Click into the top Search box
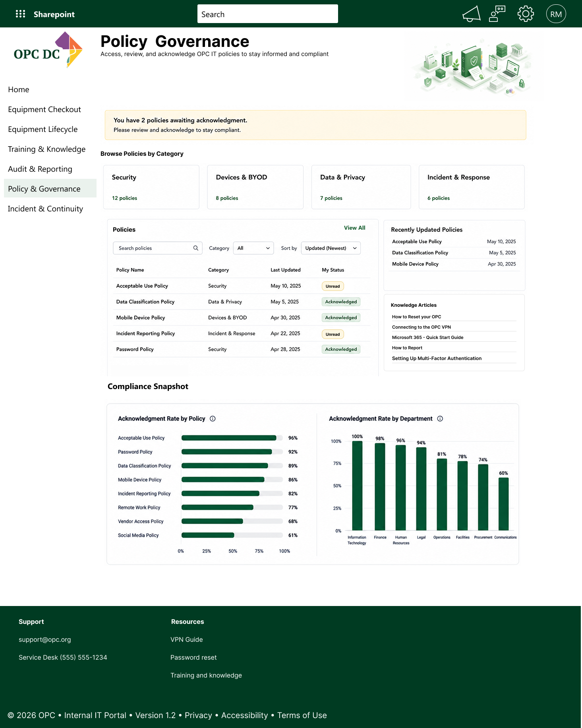The width and height of the screenshot is (582, 728). (x=268, y=14)
